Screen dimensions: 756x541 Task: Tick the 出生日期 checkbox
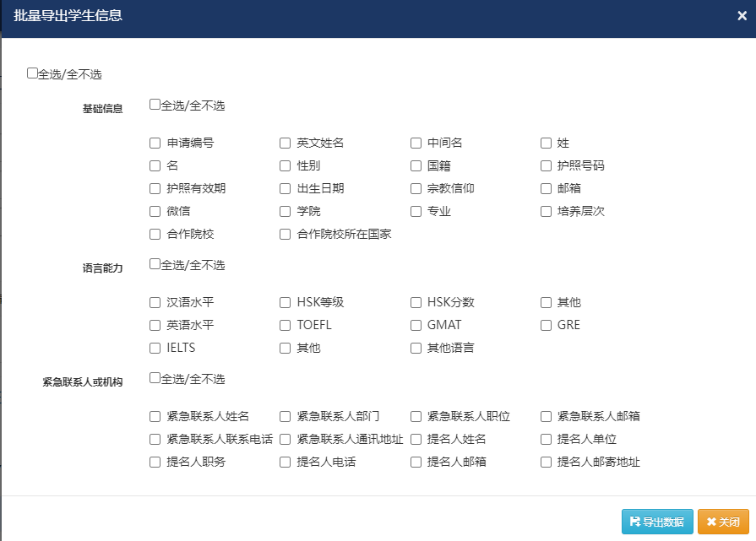coord(286,189)
